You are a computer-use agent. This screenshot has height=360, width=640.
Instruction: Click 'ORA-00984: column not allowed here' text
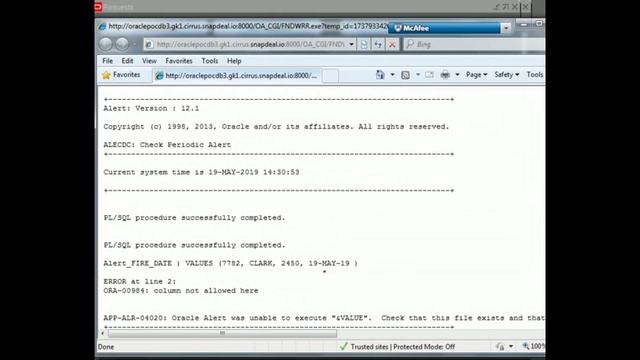tap(181, 291)
